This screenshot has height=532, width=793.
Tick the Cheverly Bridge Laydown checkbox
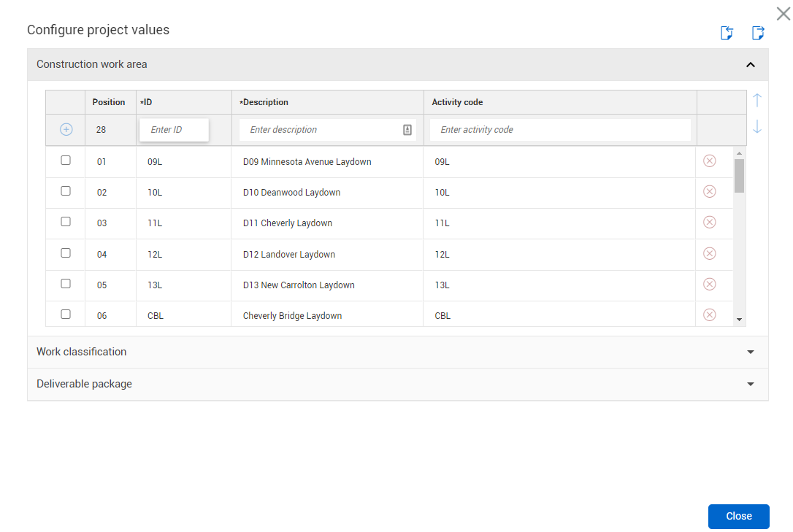[66, 315]
